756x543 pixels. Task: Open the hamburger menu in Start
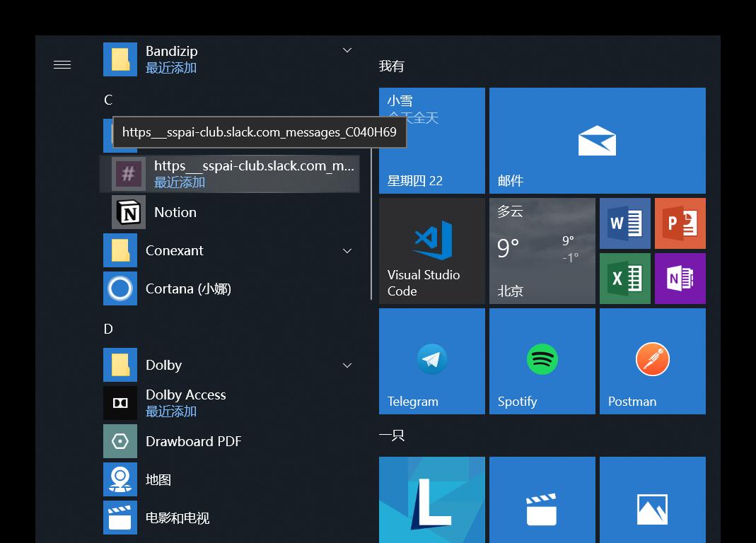[62, 64]
